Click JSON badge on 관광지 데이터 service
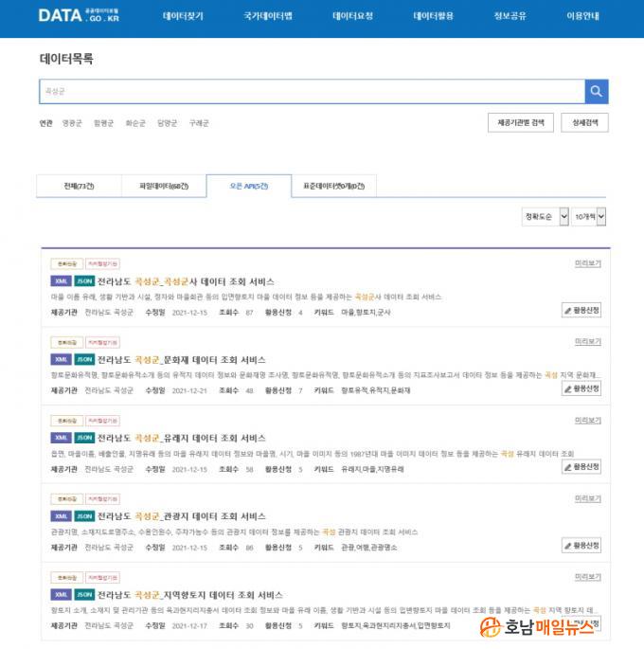644x649 pixels. pyautogui.click(x=85, y=516)
